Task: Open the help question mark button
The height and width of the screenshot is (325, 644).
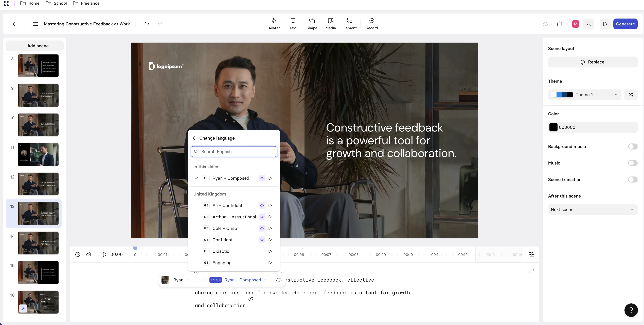Action: point(631,310)
